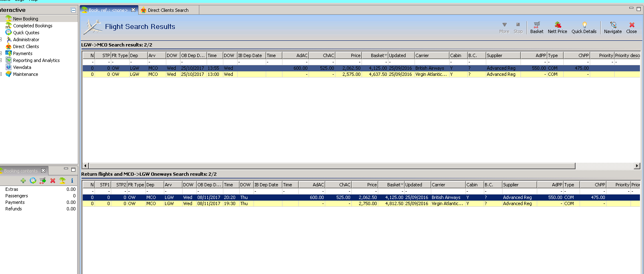The image size is (644, 274).
Task: Click the blue info icon in Booking contents
Action: [72, 181]
